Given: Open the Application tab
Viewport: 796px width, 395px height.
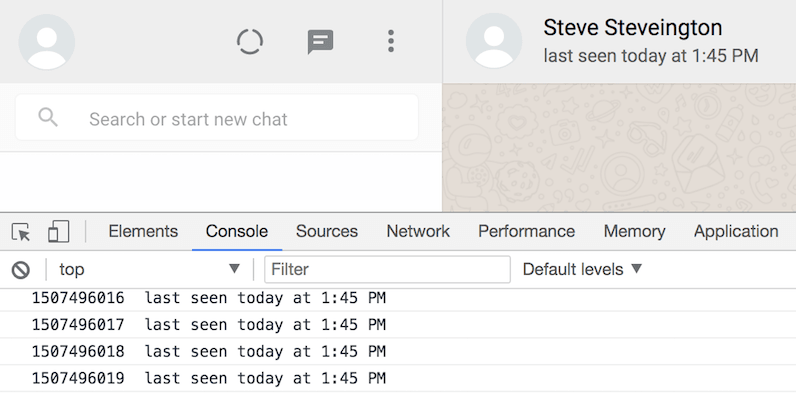Looking at the screenshot, I should 736,232.
